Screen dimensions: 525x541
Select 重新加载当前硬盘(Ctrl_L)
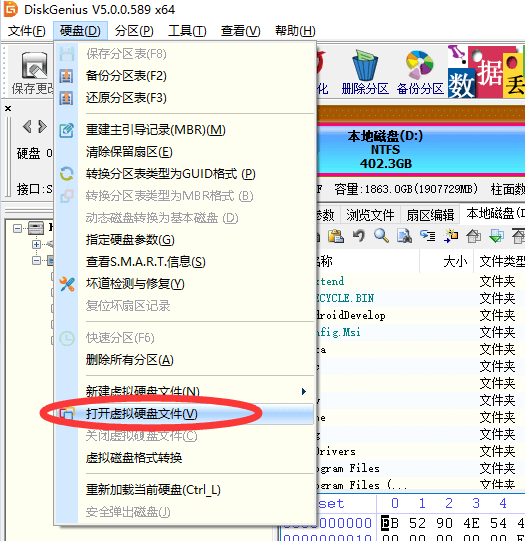pos(185,490)
